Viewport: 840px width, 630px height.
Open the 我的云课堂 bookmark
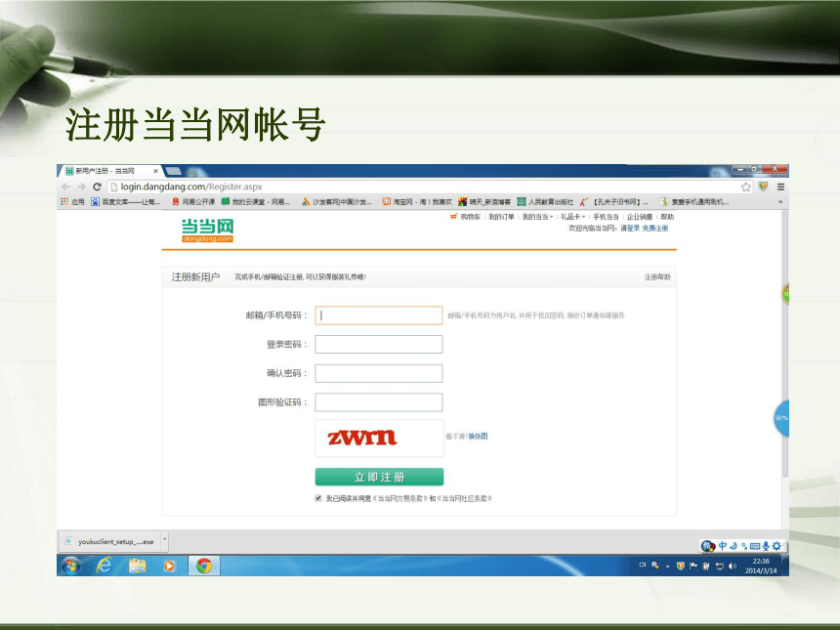256,202
